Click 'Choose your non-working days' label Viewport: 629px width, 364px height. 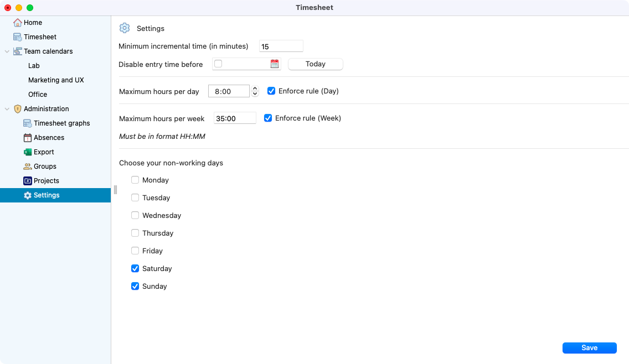tap(171, 163)
